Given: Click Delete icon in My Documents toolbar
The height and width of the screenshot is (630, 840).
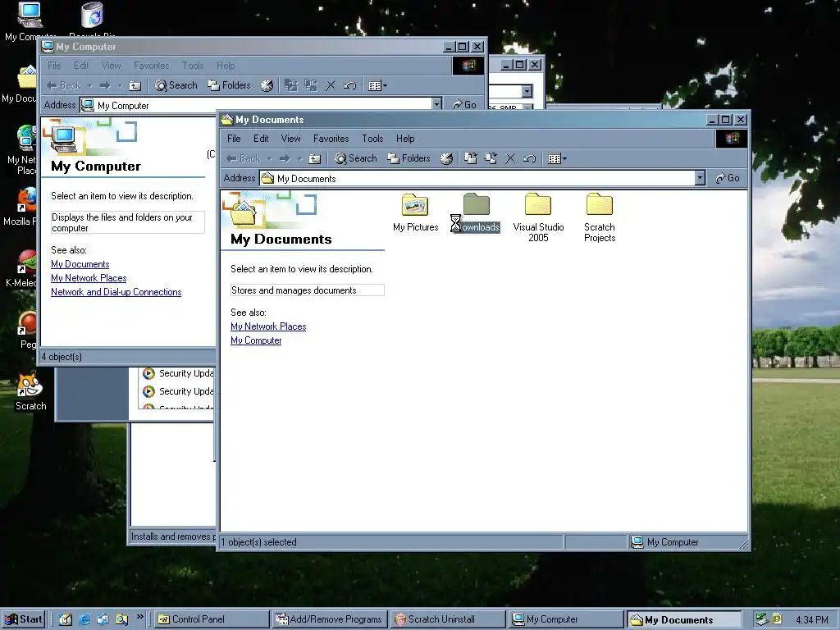Looking at the screenshot, I should pos(510,158).
